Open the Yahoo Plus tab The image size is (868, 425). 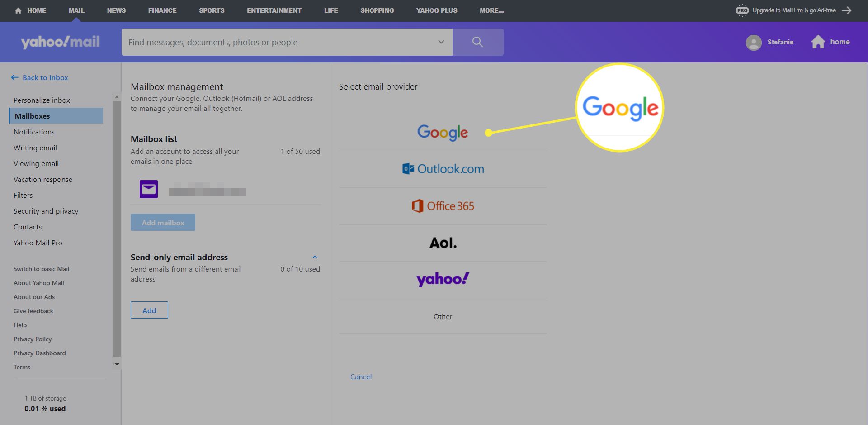coord(437,10)
